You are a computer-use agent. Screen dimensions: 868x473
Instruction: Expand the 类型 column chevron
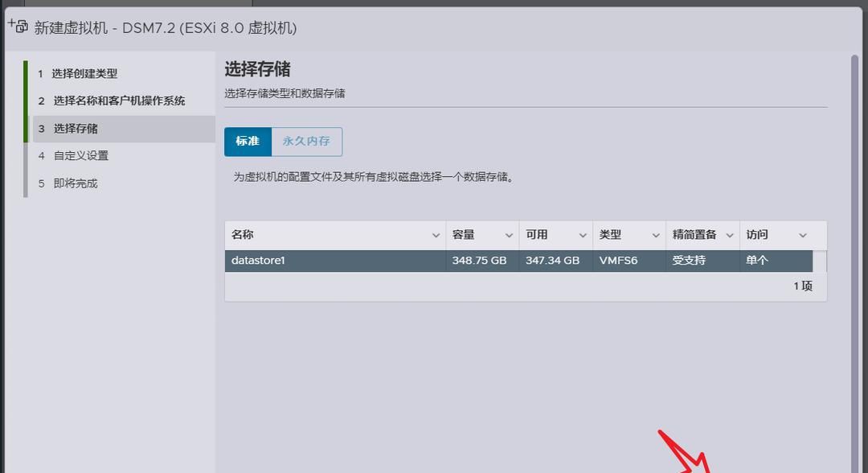pos(656,236)
